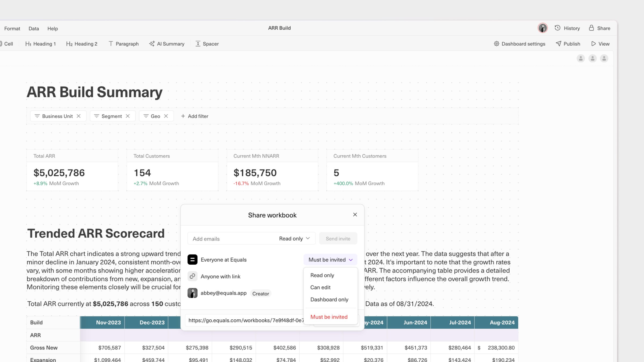The width and height of the screenshot is (644, 362).
Task: Click the History clock icon
Action: [x=558, y=28]
